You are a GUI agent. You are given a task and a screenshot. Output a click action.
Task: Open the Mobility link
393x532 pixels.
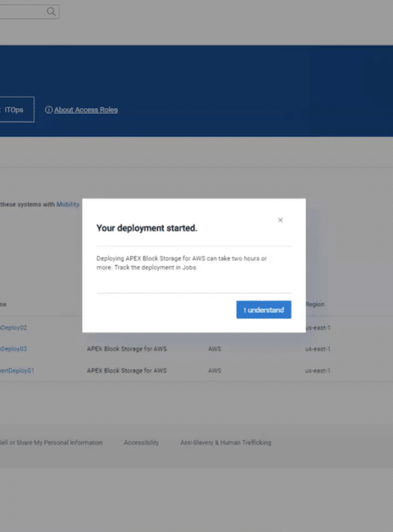pos(67,205)
